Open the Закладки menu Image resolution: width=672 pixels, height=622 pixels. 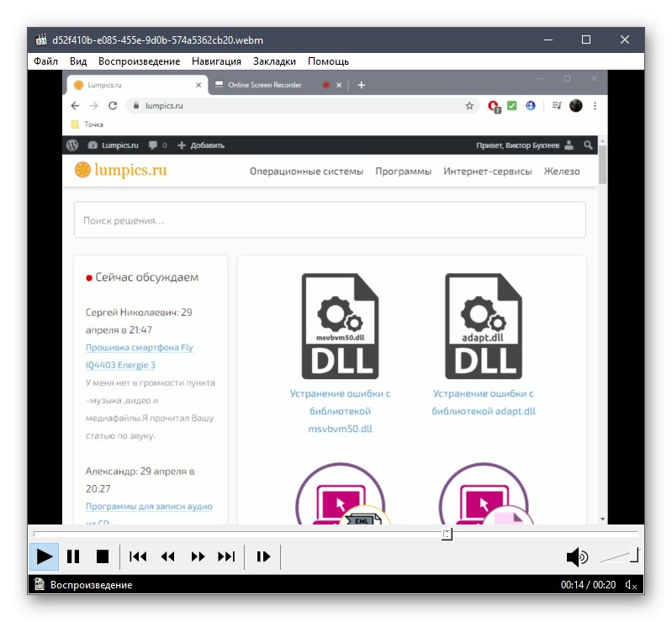point(274,61)
